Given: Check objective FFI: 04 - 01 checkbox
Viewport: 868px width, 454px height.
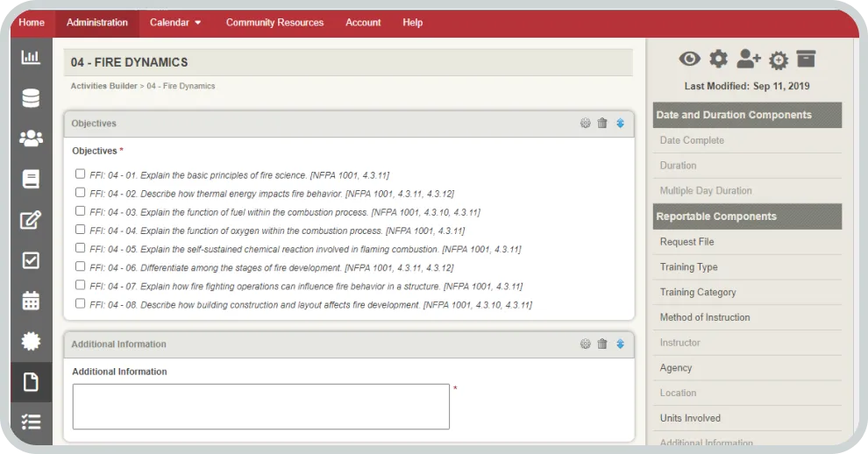Looking at the screenshot, I should click(x=81, y=174).
